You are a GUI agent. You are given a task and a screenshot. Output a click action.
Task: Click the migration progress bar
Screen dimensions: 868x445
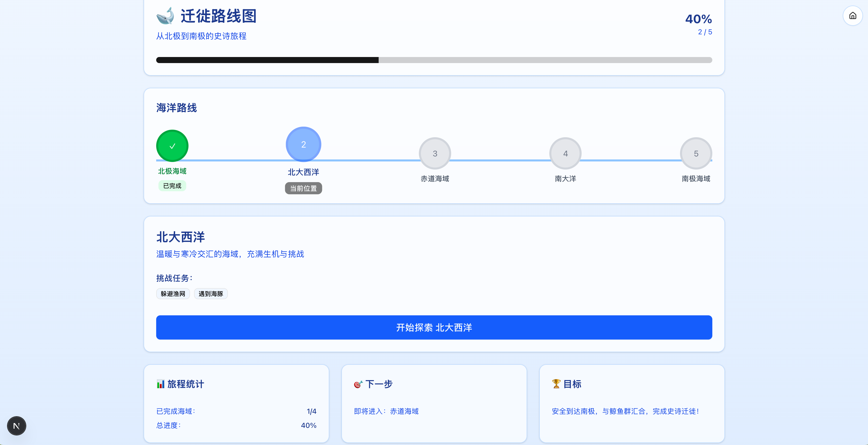coord(434,60)
